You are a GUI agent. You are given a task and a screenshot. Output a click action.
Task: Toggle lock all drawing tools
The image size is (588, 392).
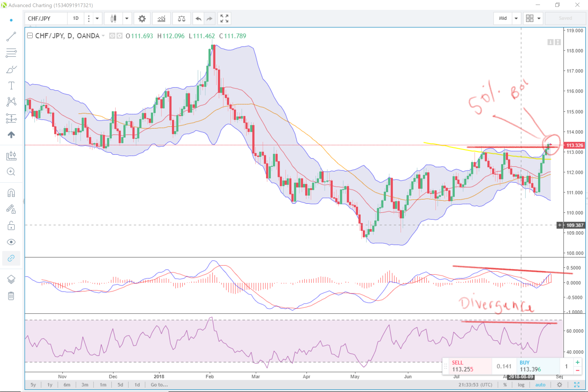[x=11, y=226]
